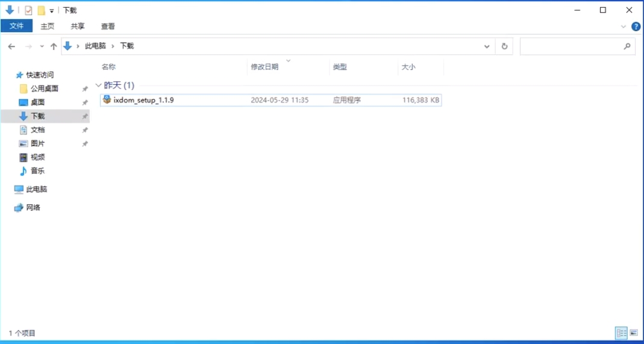Click the search magnifier icon
Screen dimensions: 644x344
[x=627, y=46]
